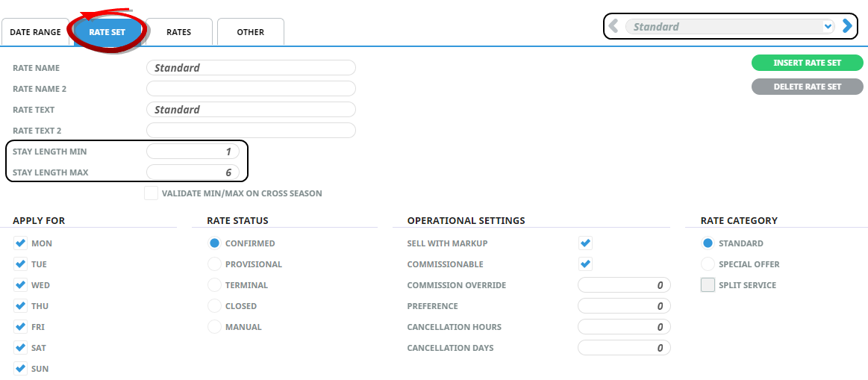Image resolution: width=868 pixels, height=380 pixels.
Task: Enable Validate Min/Max on Cross Season
Action: [x=151, y=193]
